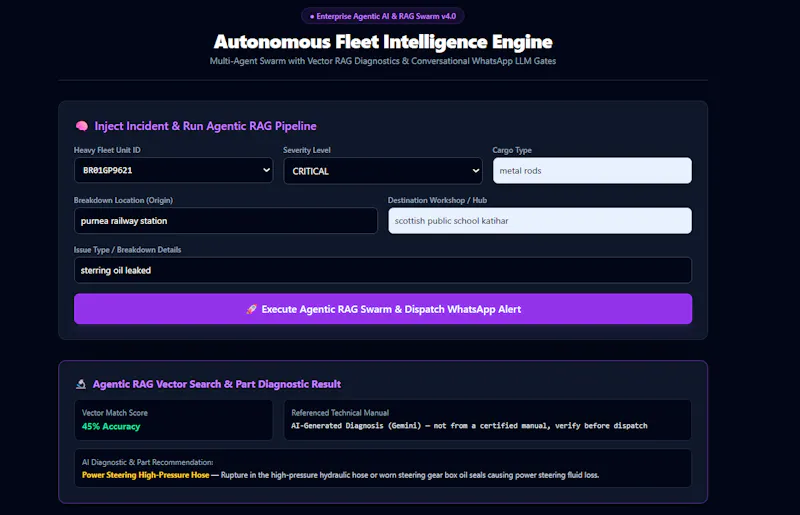Click the Issue Type / Breakdown Details label

128,250
